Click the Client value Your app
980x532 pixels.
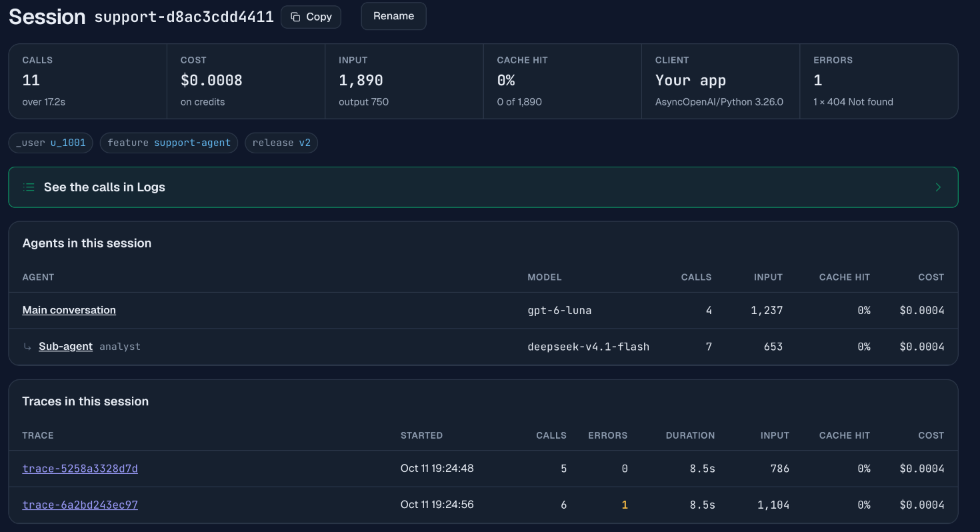[x=691, y=81]
